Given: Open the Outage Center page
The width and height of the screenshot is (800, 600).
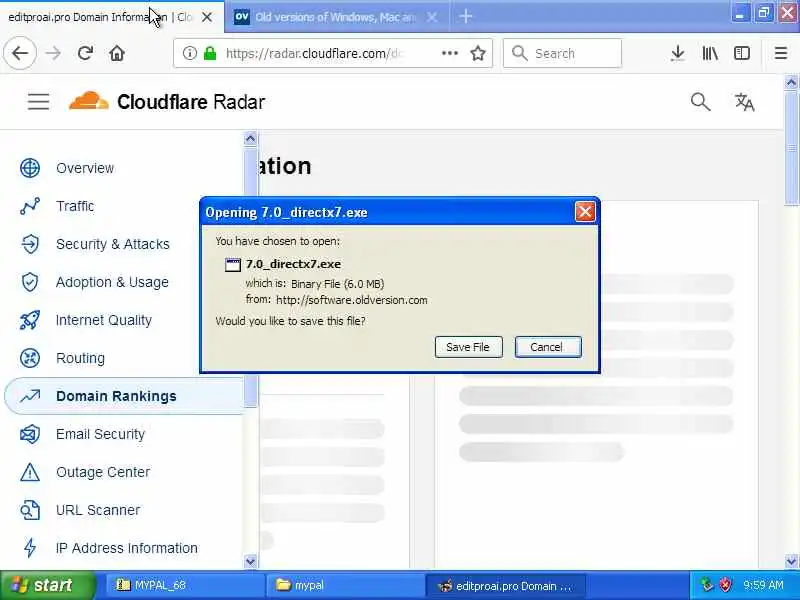Looking at the screenshot, I should (x=103, y=472).
